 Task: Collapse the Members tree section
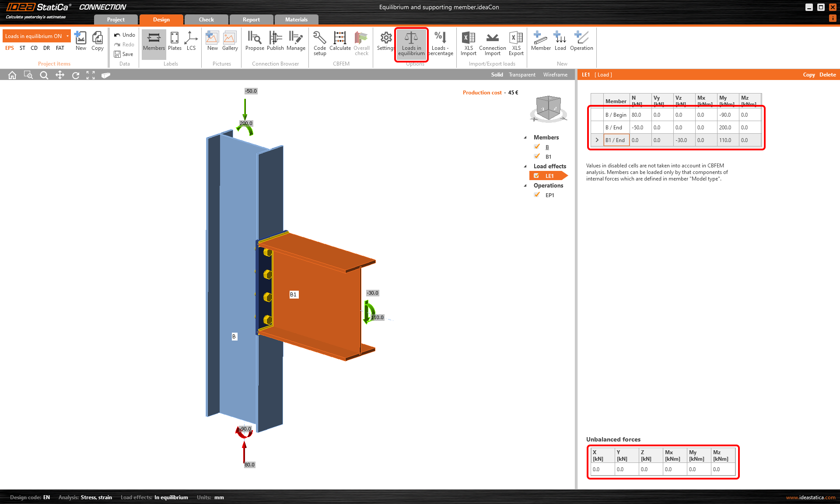525,137
